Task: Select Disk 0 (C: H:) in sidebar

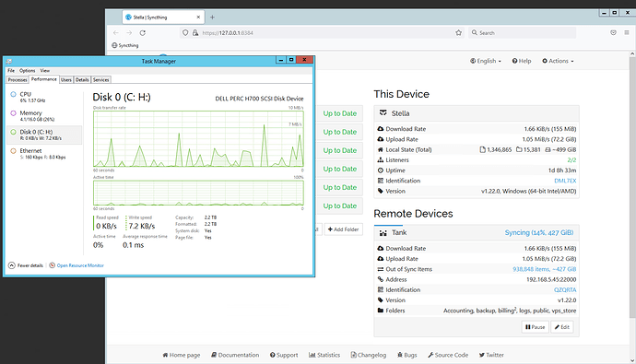Action: [x=44, y=135]
